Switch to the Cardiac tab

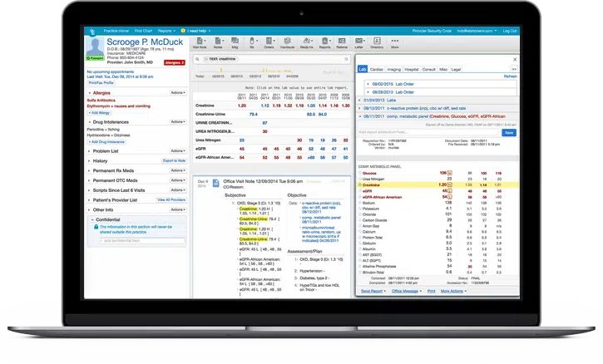(377, 70)
